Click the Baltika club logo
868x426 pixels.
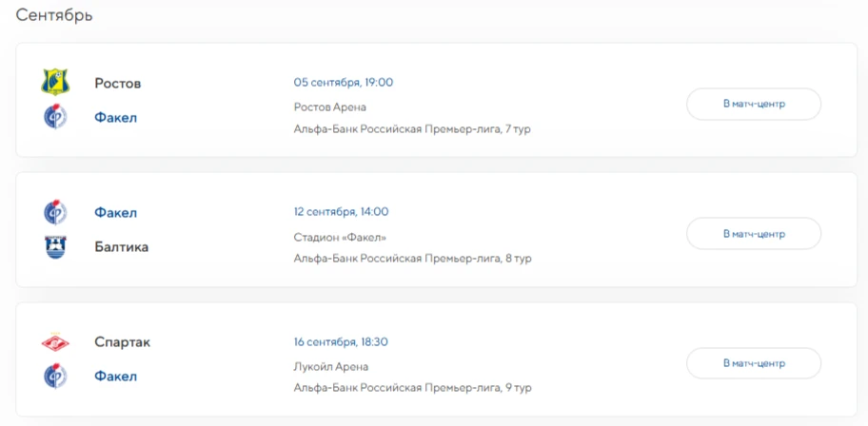[x=55, y=246]
